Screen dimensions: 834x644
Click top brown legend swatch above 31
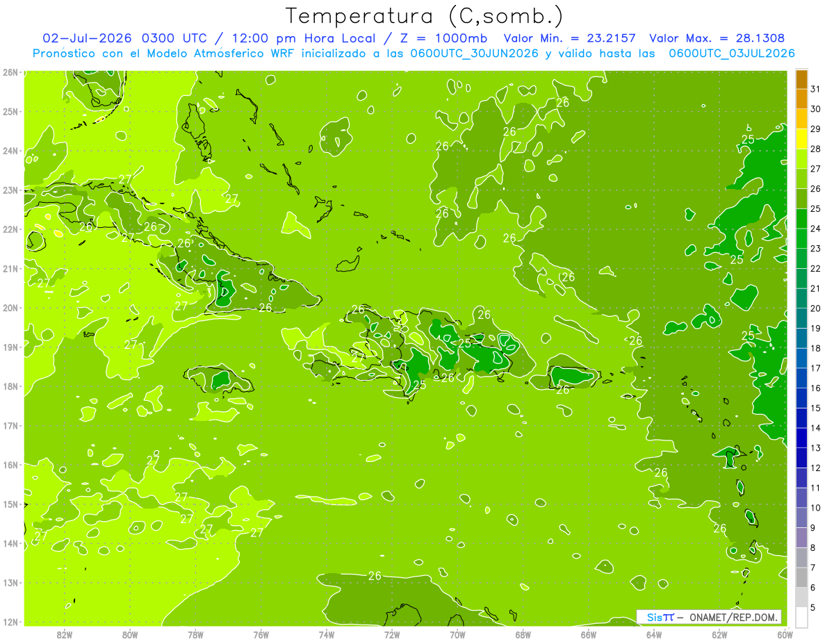801,79
